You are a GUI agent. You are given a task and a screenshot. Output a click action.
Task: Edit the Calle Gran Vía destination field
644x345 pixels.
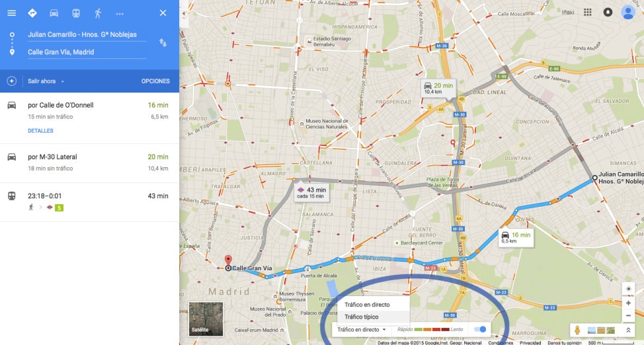point(87,52)
